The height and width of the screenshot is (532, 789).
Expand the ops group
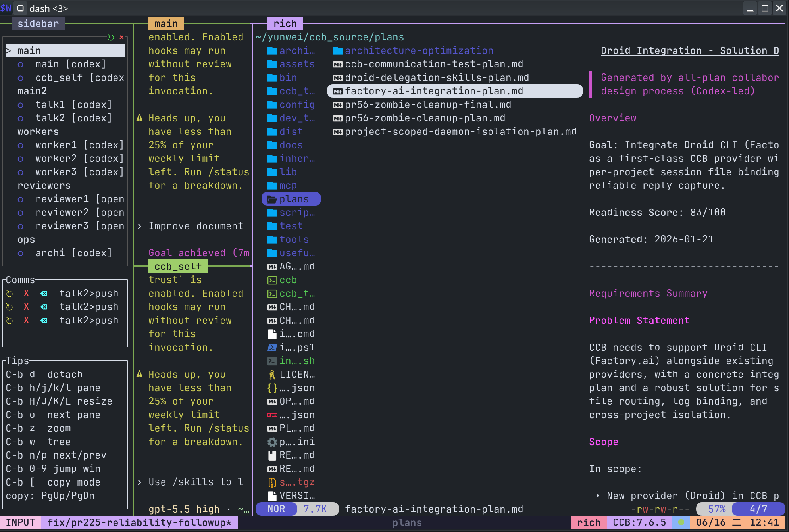click(26, 240)
